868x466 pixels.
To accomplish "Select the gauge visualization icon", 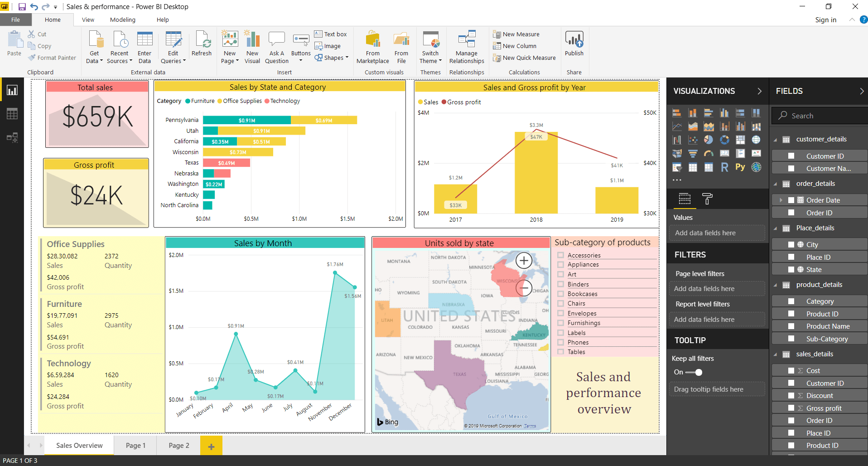I will 709,153.
